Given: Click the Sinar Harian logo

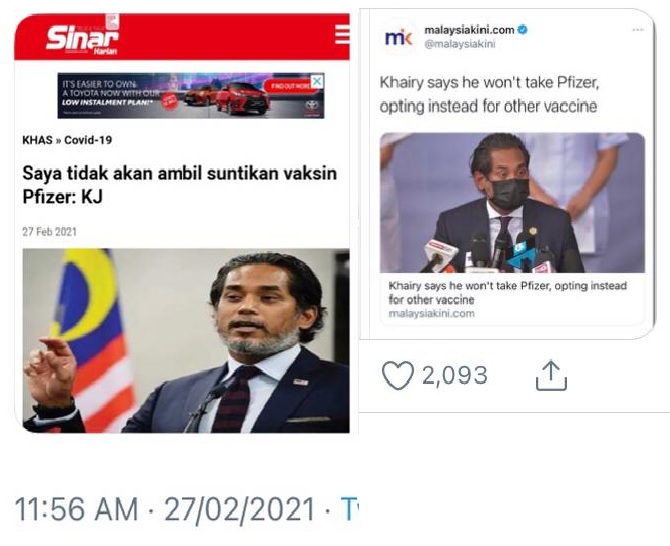Looking at the screenshot, I should pos(82,37).
